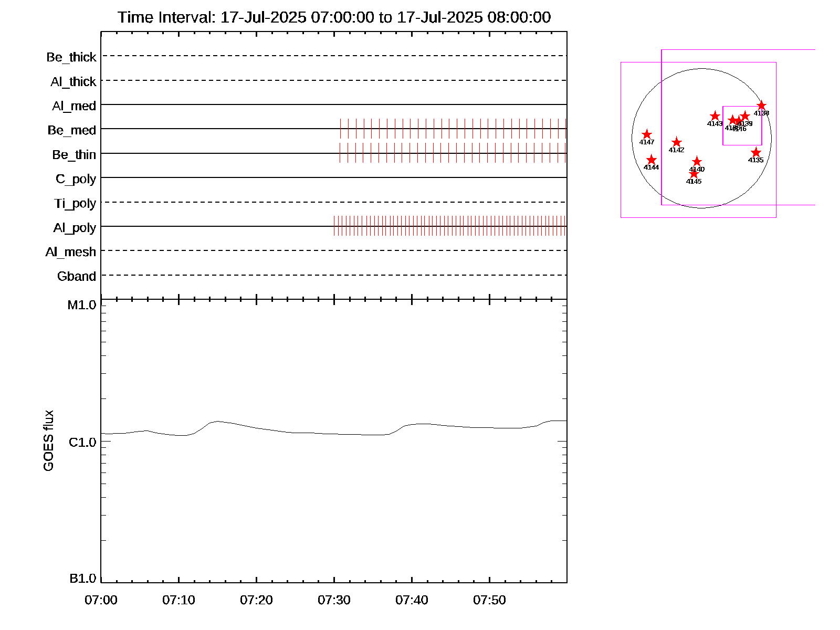Select the Gband filter label
Viewport: 840px width, 630px height.
[76, 277]
